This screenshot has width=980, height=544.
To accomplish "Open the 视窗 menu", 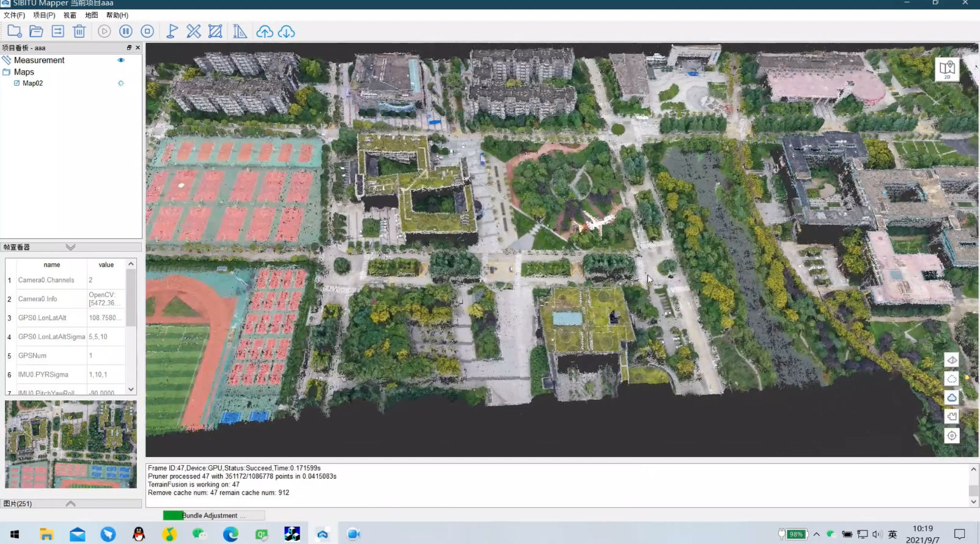I will (70, 15).
